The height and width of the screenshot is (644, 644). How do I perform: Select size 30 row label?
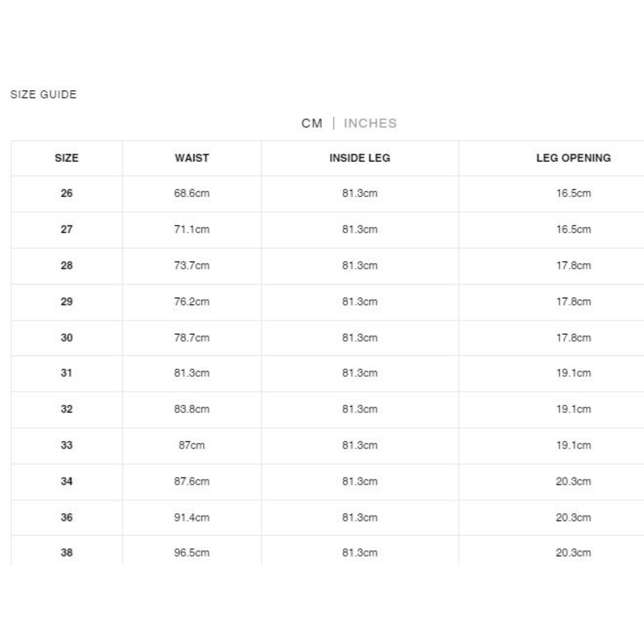66,338
